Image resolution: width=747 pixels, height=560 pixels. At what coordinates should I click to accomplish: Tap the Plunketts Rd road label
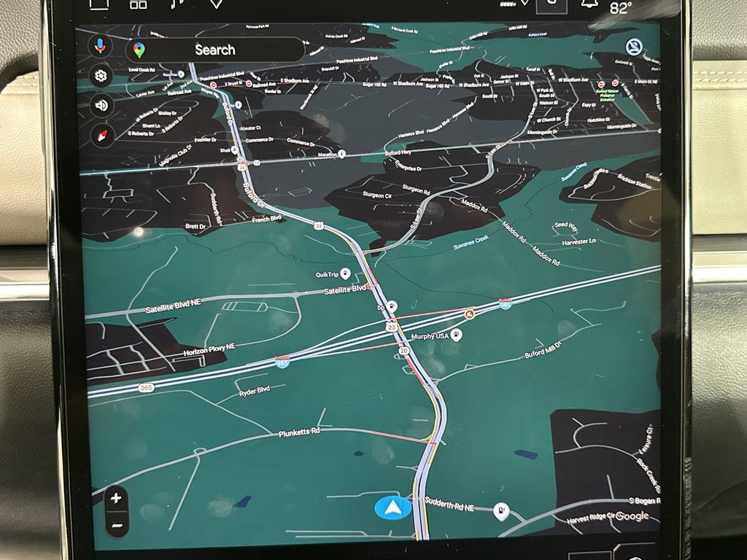pos(299,432)
